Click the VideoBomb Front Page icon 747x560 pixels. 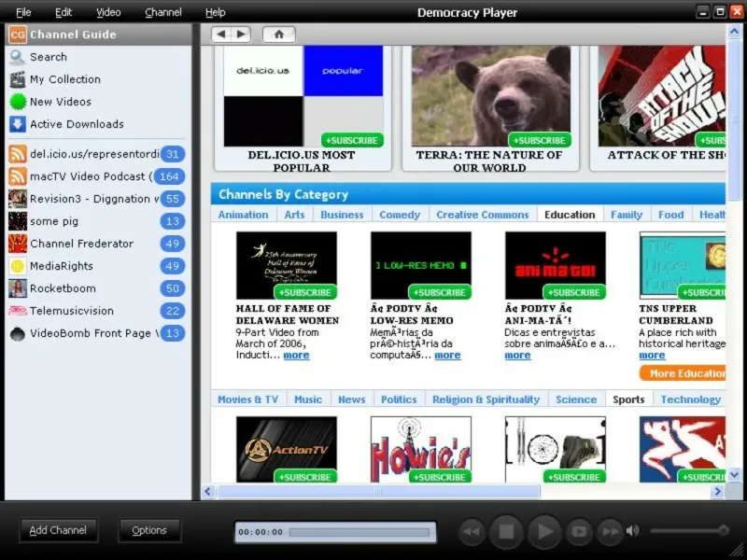pyautogui.click(x=18, y=334)
